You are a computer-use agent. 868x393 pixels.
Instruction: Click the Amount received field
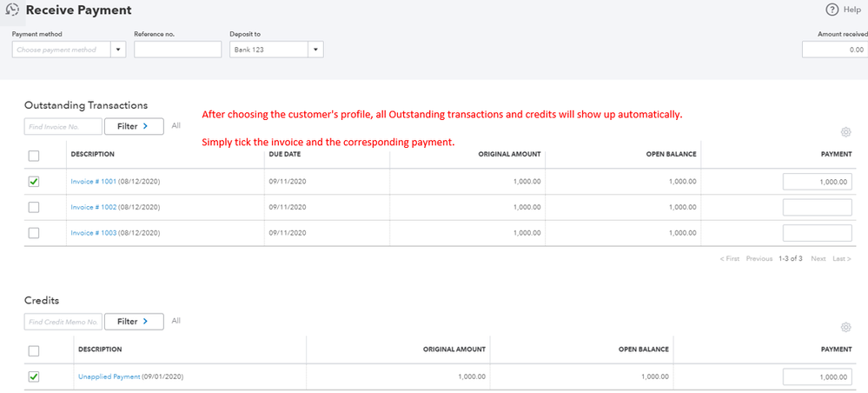coord(835,50)
